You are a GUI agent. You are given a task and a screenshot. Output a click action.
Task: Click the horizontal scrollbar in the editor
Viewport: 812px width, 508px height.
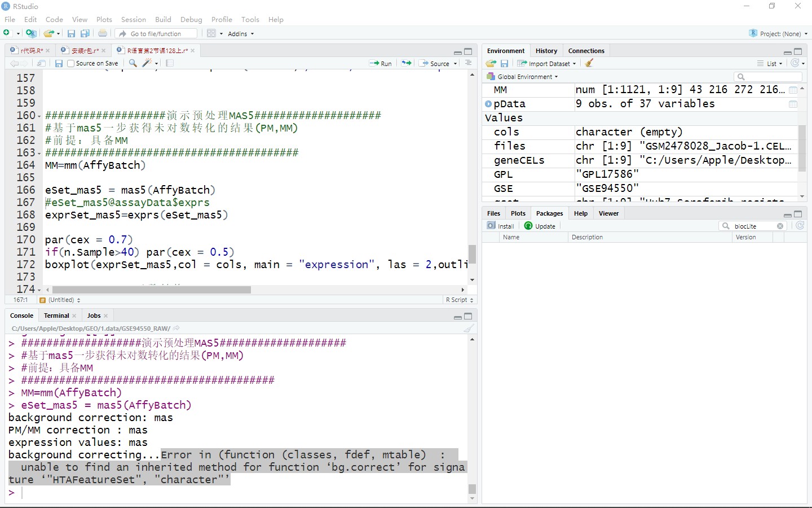click(x=152, y=290)
